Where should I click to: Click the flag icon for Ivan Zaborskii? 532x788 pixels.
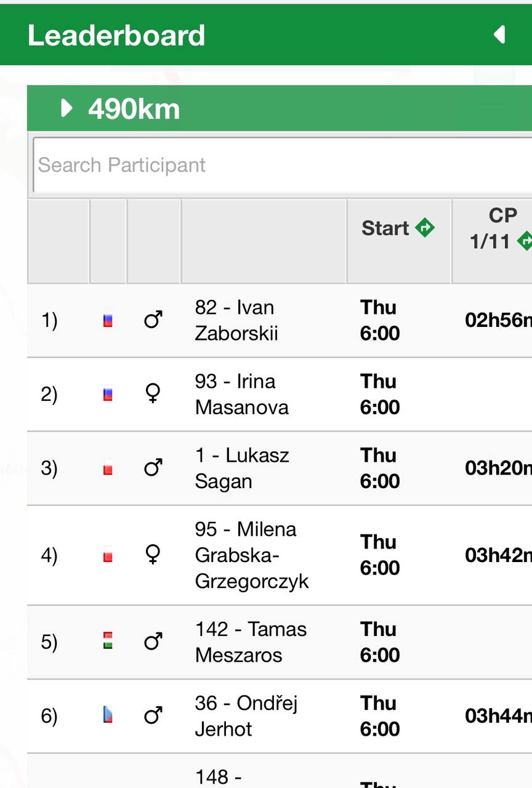(x=108, y=321)
